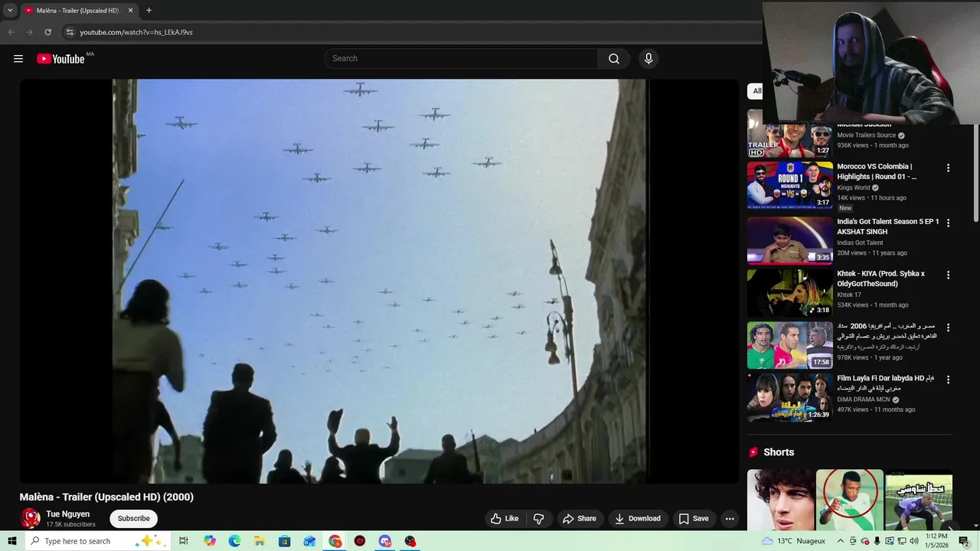This screenshot has width=980, height=551.
Task: Open DIMA DRAMA MCN channel link
Action: pos(864,399)
